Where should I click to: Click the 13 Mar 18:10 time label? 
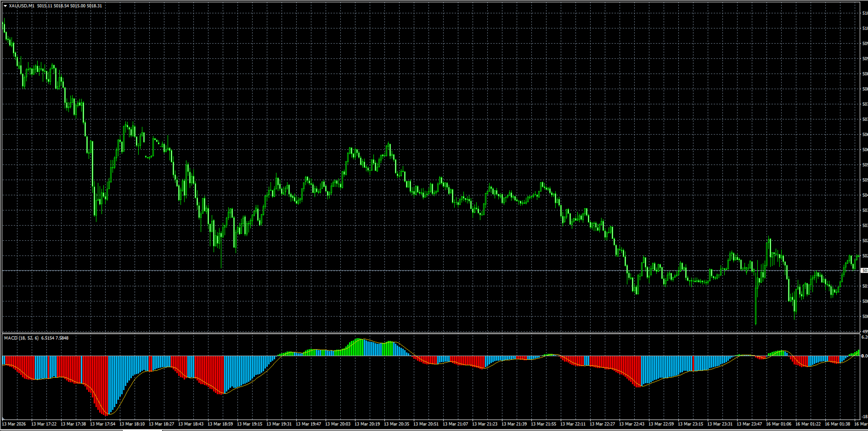[x=132, y=424]
